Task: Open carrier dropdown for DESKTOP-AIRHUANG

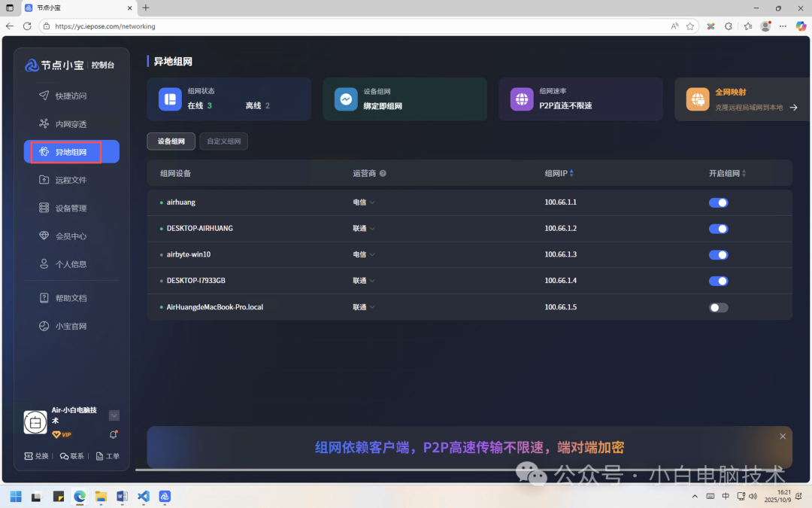Action: [364, 228]
